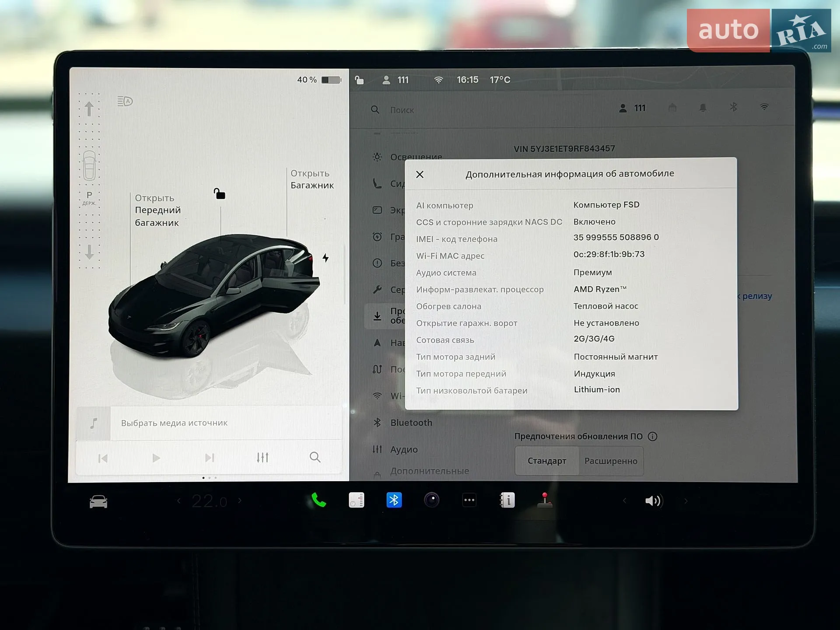Close the additional vehicle information dialog
The height and width of the screenshot is (630, 840).
(420, 175)
